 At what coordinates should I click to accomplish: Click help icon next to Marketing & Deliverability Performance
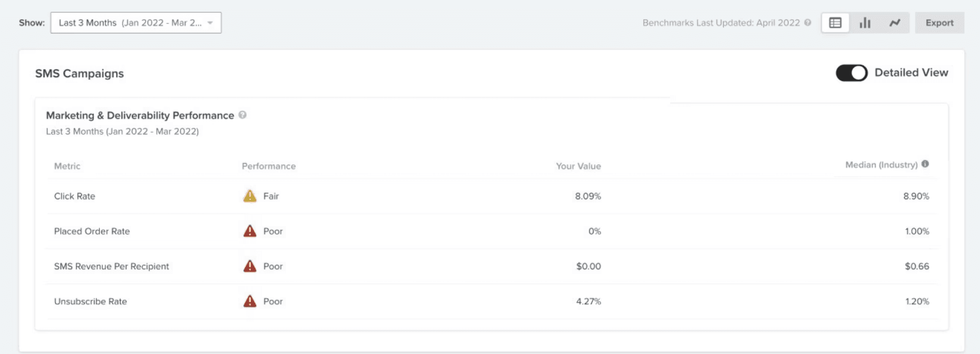point(242,115)
